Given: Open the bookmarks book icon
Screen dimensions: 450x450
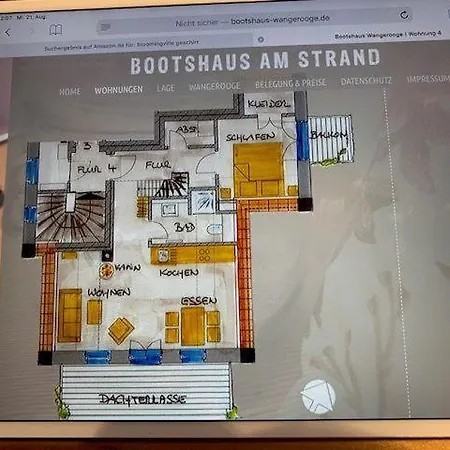Looking at the screenshot, I should pyautogui.click(x=56, y=30).
